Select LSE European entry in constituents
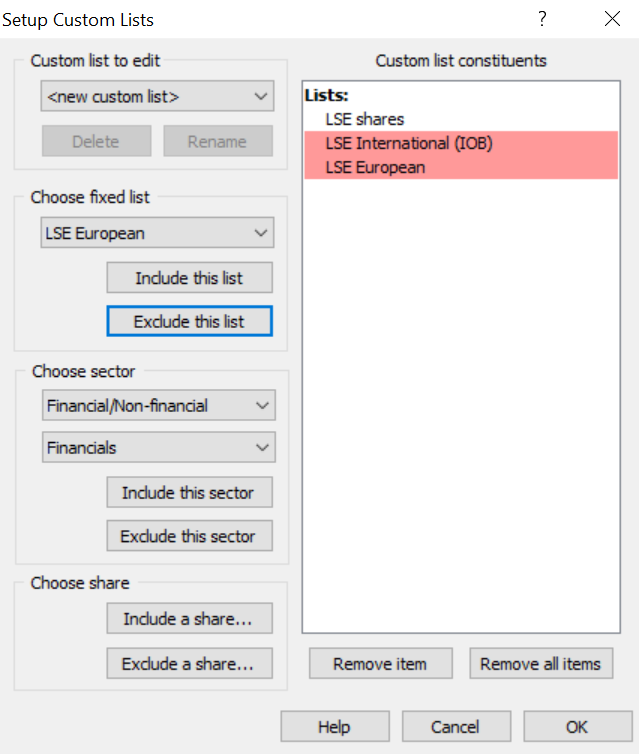This screenshot has width=639, height=754. tap(461, 167)
